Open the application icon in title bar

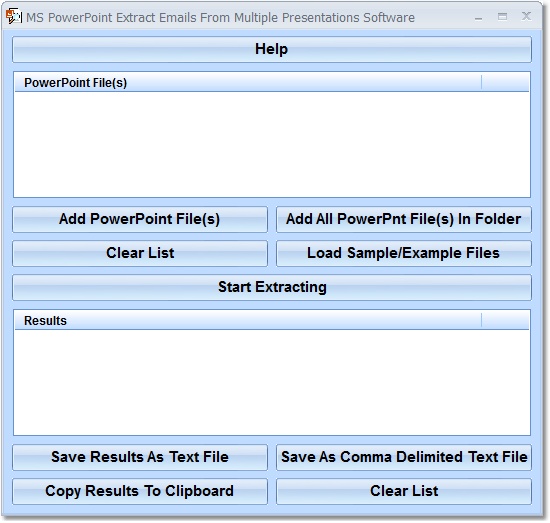point(14,16)
